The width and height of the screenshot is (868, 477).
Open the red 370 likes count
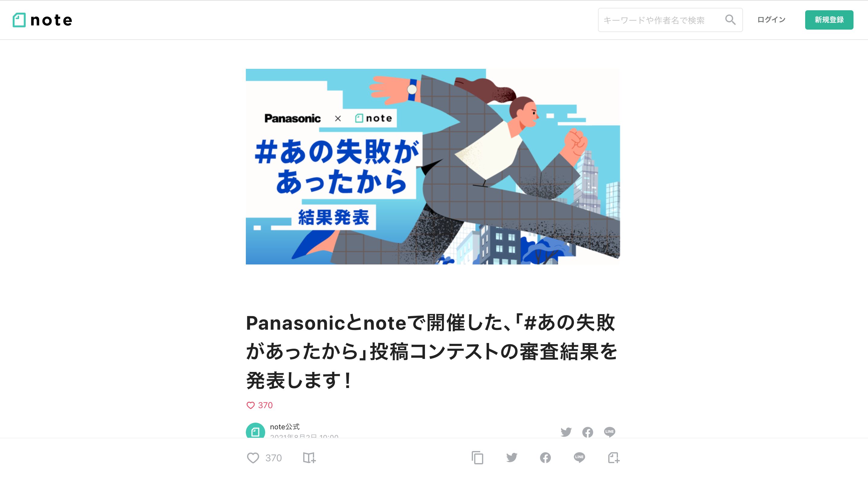click(x=265, y=405)
